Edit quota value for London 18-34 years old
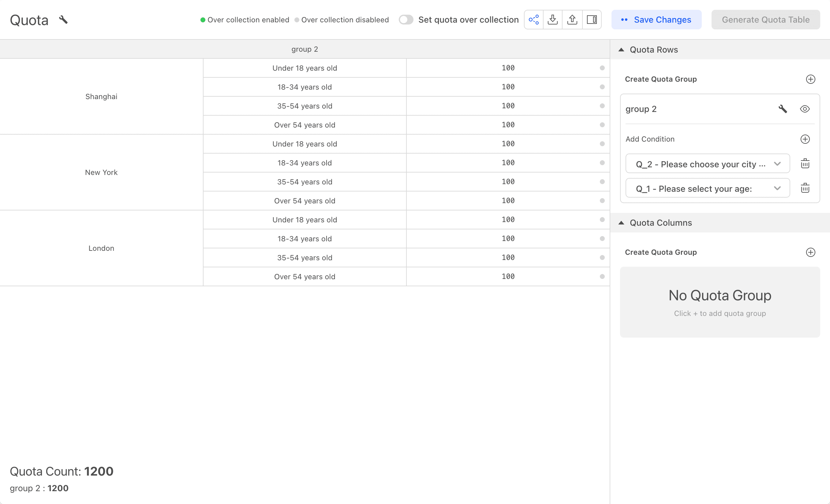The image size is (830, 504). click(508, 239)
